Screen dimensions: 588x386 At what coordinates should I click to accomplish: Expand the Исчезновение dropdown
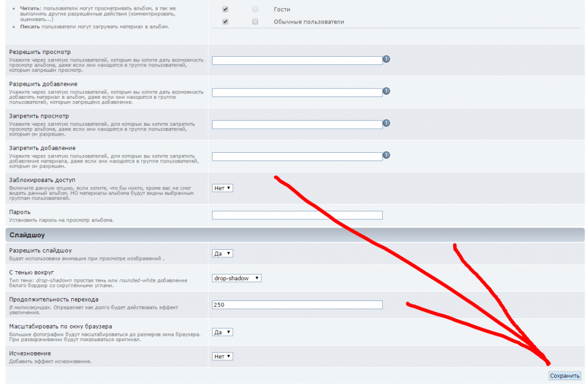pos(223,356)
